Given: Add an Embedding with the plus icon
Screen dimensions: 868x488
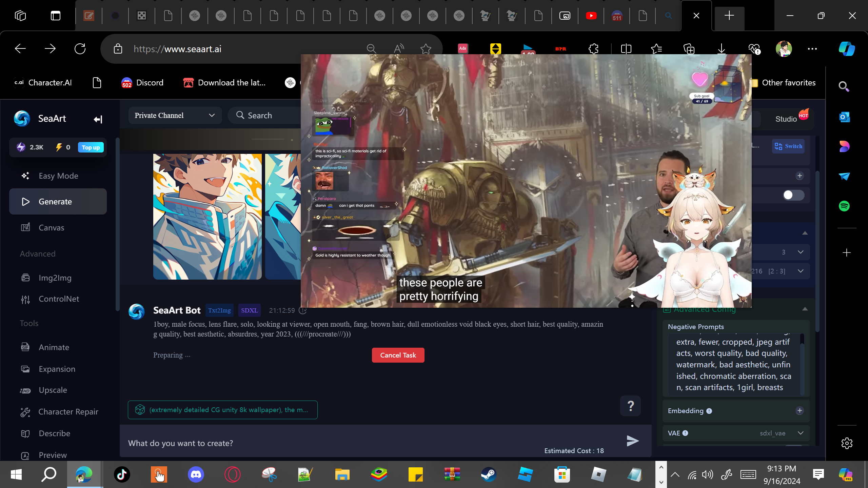Looking at the screenshot, I should 800,411.
